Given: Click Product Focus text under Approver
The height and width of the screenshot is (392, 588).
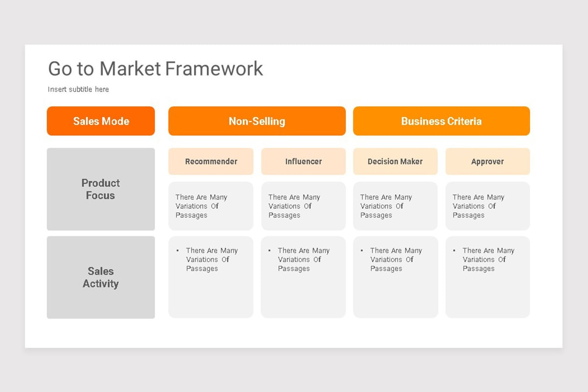Looking at the screenshot, I should (478, 206).
